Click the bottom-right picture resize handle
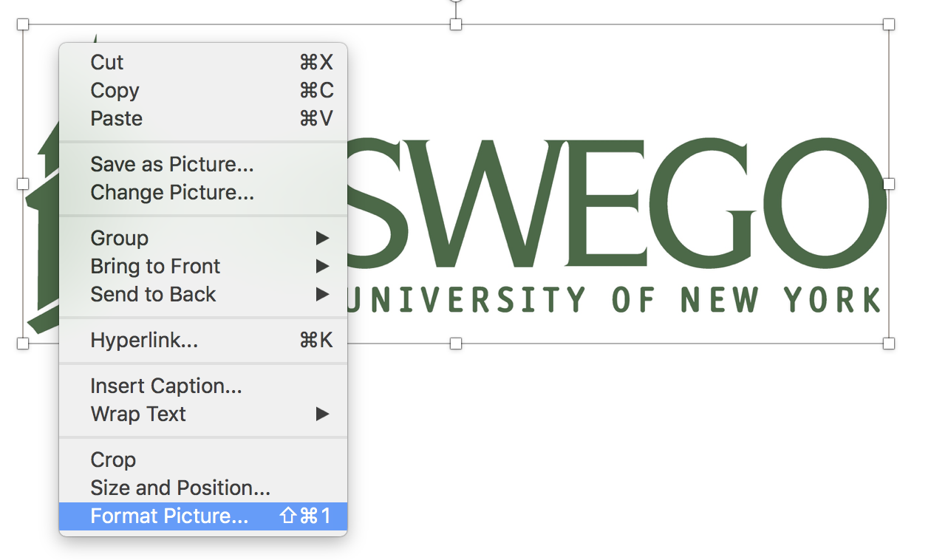Screen dimensions: 931x560 click(x=889, y=344)
